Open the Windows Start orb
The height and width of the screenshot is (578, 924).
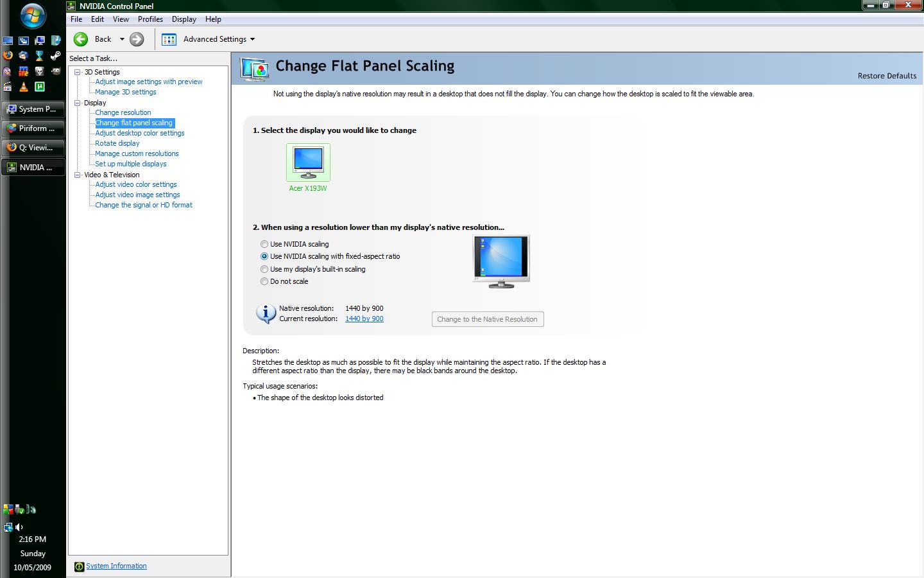click(x=32, y=15)
